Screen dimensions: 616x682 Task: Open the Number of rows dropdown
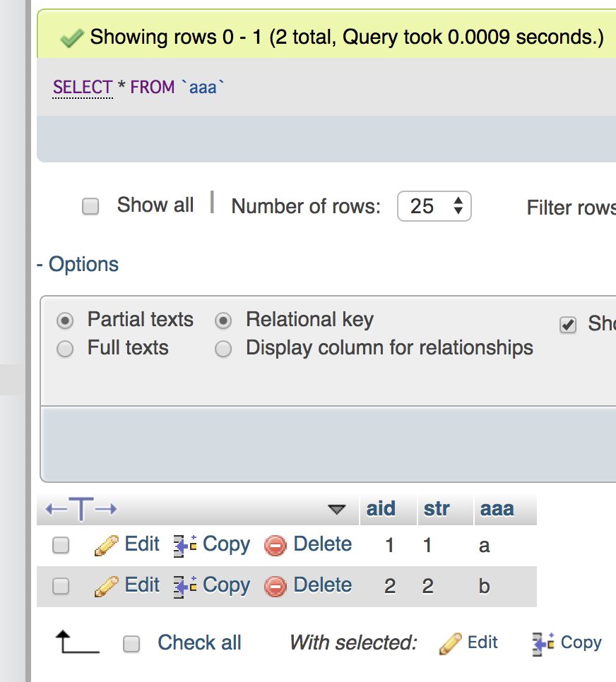pos(434,206)
